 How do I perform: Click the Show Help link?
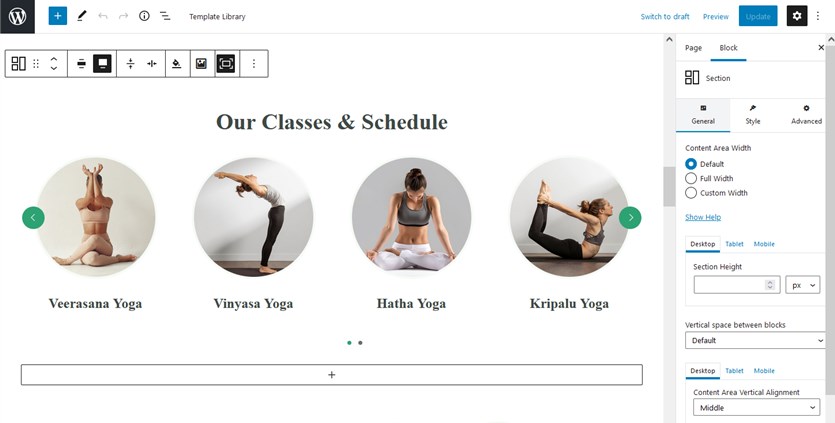click(703, 217)
